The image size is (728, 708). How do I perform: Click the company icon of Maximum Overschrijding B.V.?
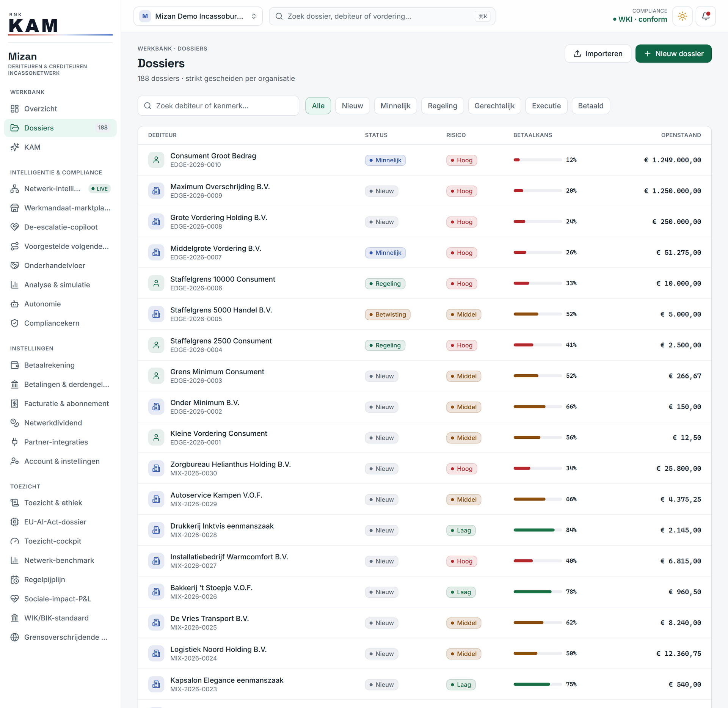pyautogui.click(x=156, y=191)
